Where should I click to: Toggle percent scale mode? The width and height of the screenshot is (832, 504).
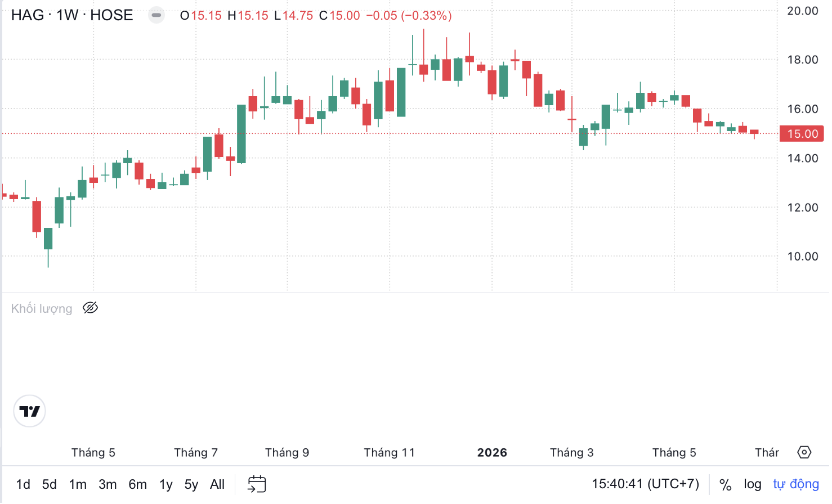pyautogui.click(x=725, y=484)
